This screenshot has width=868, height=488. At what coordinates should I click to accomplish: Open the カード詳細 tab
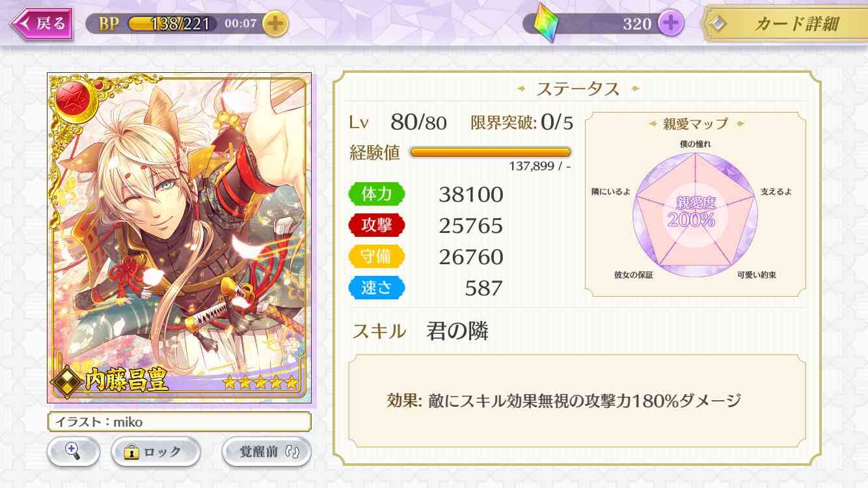(x=784, y=24)
